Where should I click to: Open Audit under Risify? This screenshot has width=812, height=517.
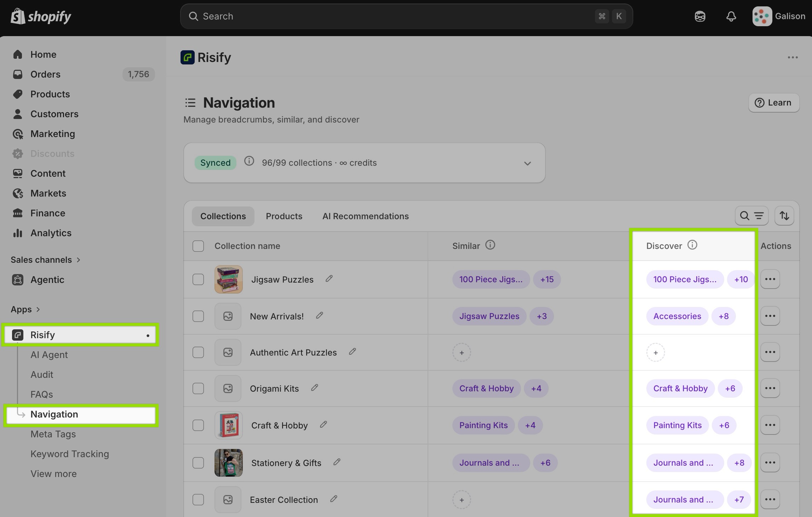[x=42, y=375]
